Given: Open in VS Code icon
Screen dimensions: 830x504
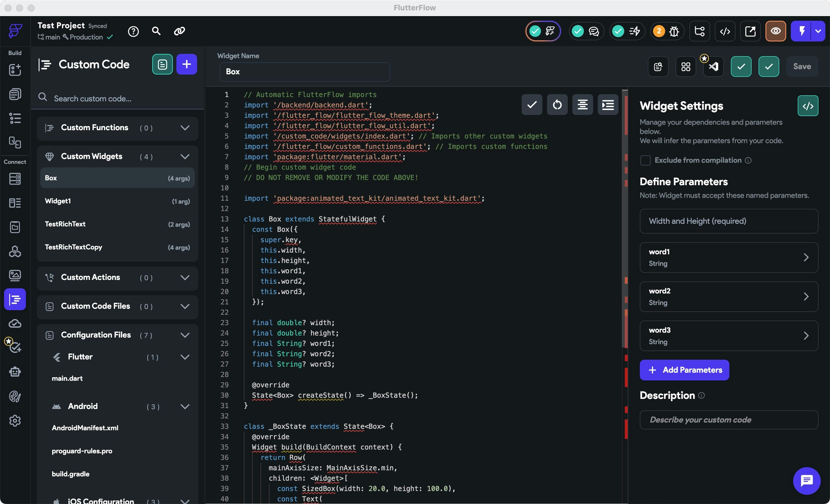Looking at the screenshot, I should 714,67.
